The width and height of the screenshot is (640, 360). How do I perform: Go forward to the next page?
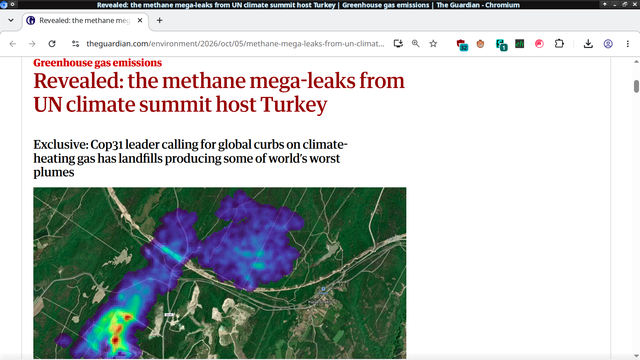[32, 44]
